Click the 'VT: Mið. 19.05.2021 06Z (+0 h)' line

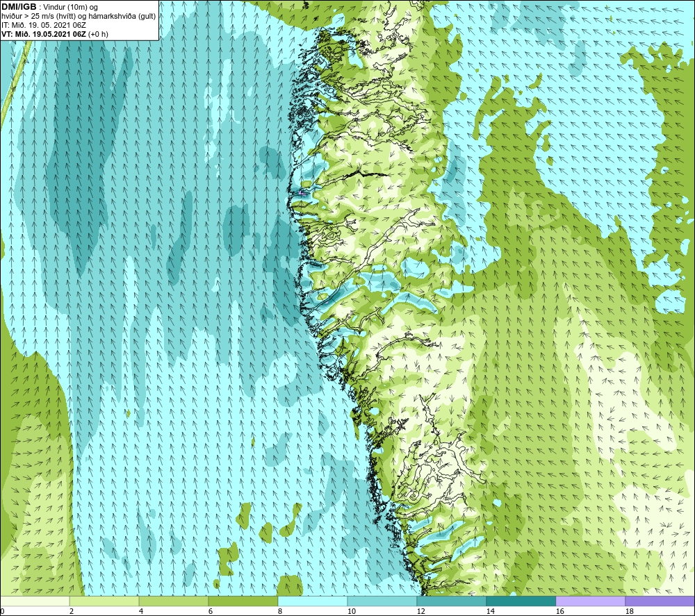tap(54, 34)
